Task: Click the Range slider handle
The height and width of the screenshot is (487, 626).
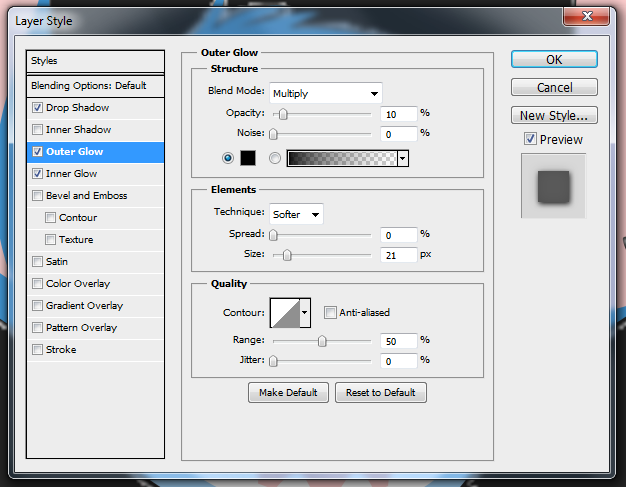Action: coord(322,341)
